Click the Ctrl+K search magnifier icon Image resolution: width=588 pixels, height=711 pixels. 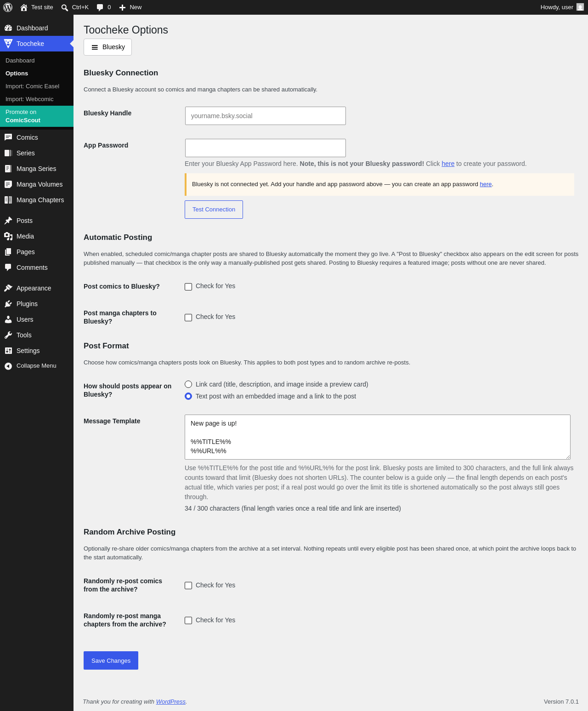(65, 7)
